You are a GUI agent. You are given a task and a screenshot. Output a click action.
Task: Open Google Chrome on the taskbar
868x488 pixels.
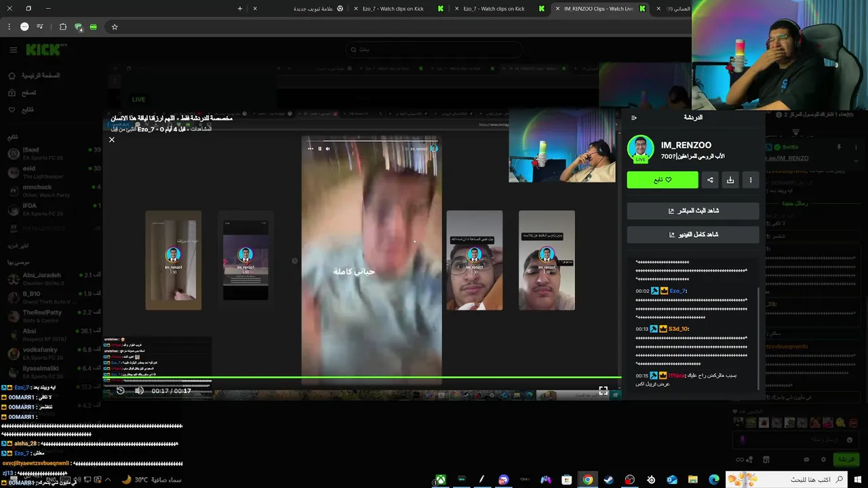click(588, 480)
